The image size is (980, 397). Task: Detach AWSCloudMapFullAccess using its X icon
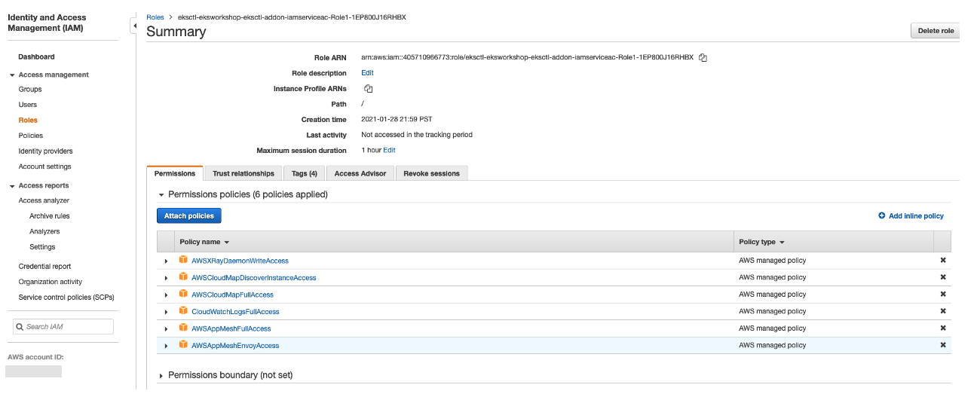[x=943, y=295]
